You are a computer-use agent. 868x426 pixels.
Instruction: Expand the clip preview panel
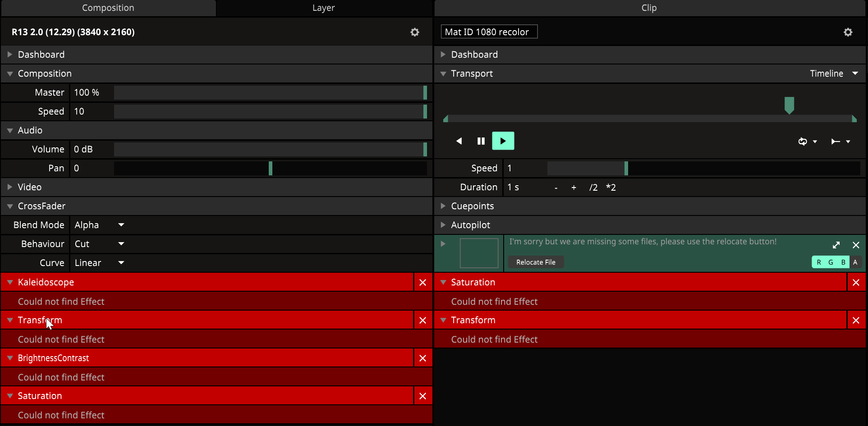(x=836, y=245)
